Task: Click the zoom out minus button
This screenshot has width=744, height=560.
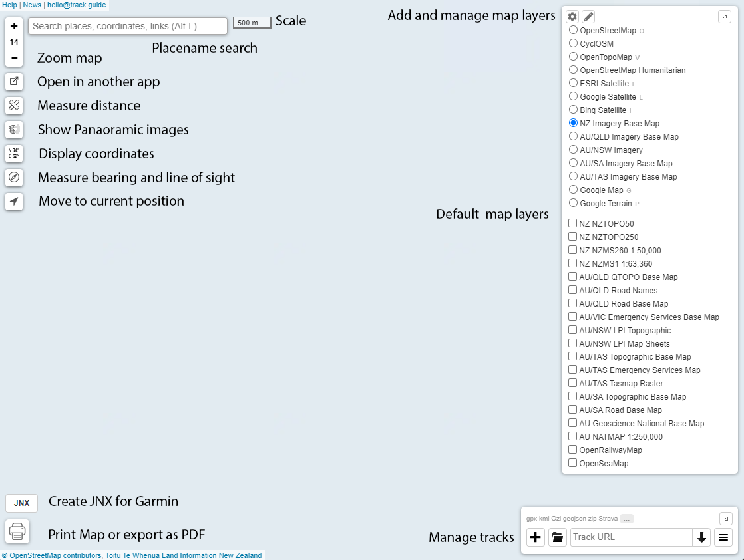Action: (x=14, y=58)
